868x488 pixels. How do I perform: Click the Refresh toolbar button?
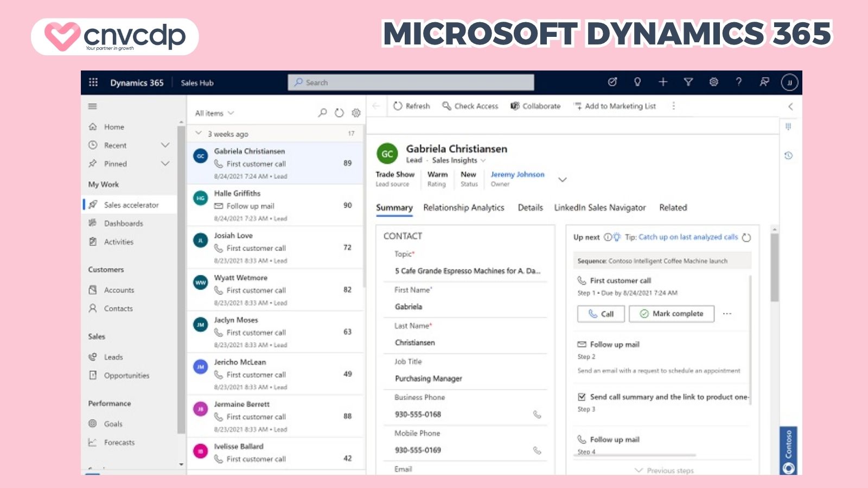pos(412,106)
